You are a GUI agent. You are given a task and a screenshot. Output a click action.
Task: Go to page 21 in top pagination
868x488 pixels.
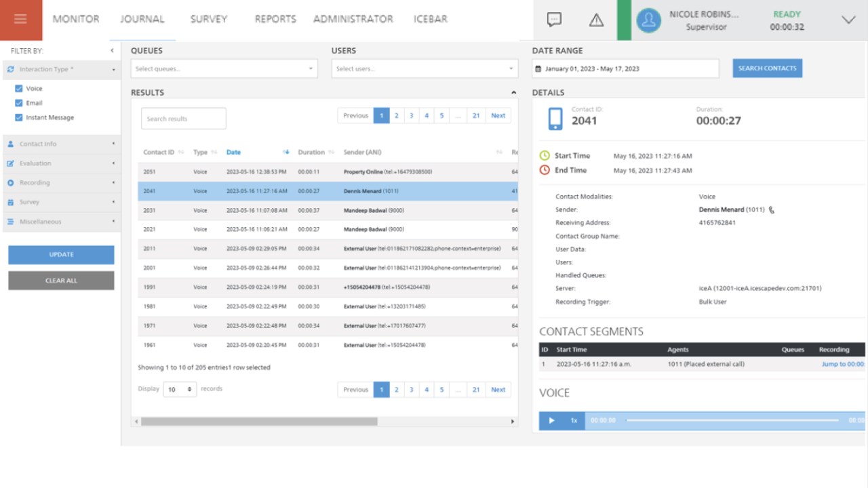pyautogui.click(x=476, y=116)
